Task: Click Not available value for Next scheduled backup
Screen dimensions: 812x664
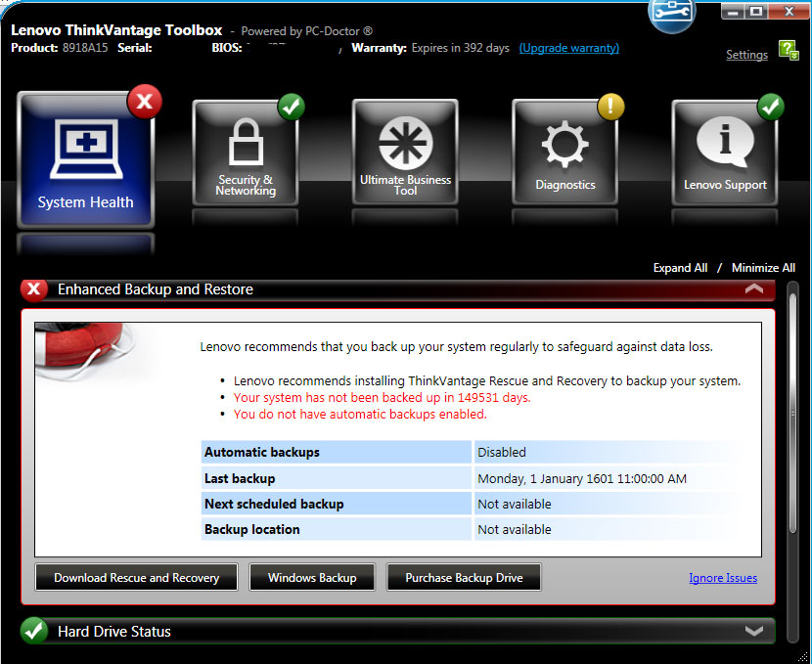Action: (x=515, y=504)
